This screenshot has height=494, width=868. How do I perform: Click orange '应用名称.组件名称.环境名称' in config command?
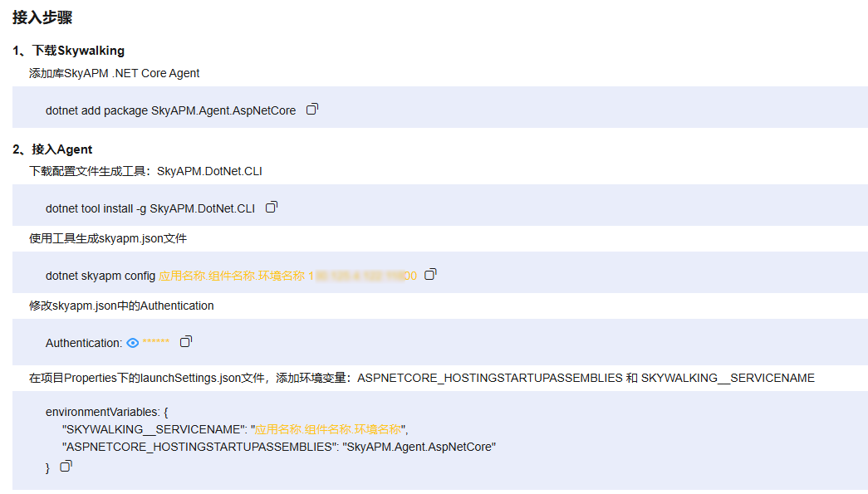(232, 276)
